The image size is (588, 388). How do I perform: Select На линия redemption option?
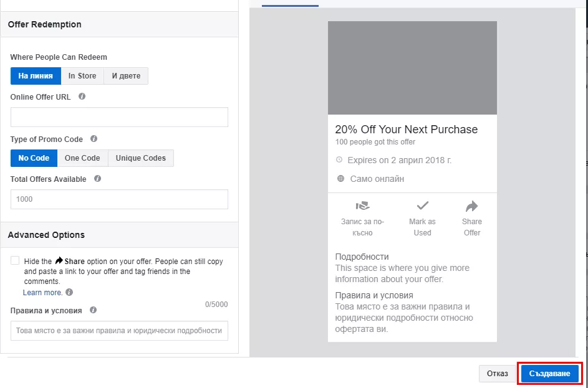coord(36,75)
